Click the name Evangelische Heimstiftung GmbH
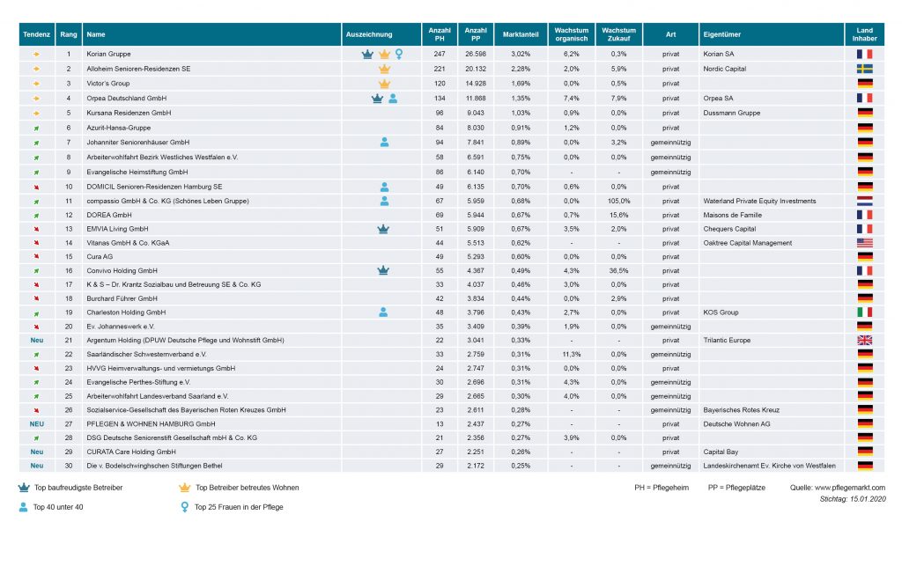 (137, 172)
